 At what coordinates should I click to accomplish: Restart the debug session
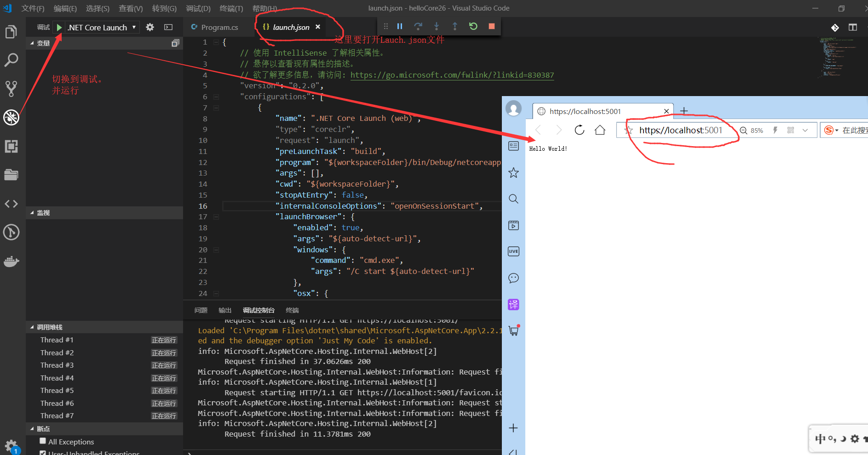tap(473, 26)
